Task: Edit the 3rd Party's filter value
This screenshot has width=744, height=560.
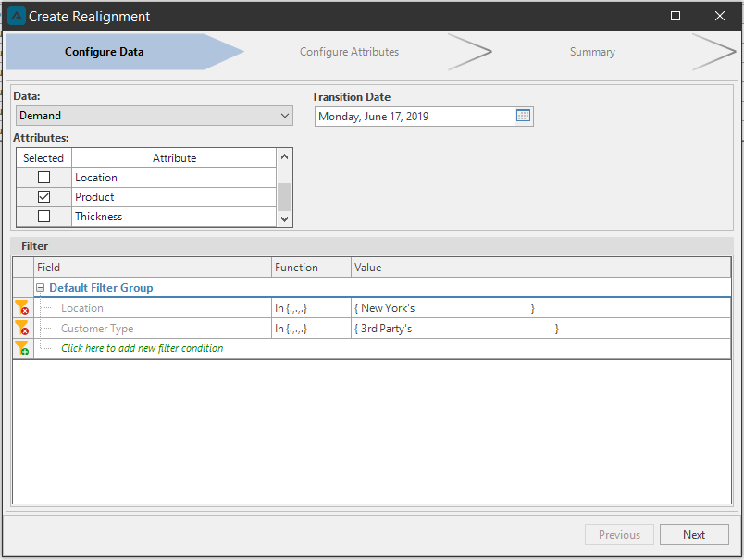Action: [x=540, y=329]
